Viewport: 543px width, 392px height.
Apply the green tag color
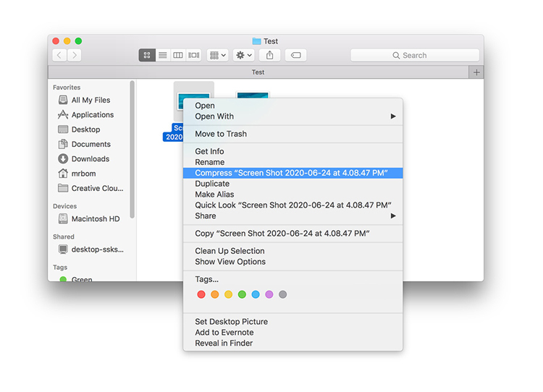(x=242, y=294)
